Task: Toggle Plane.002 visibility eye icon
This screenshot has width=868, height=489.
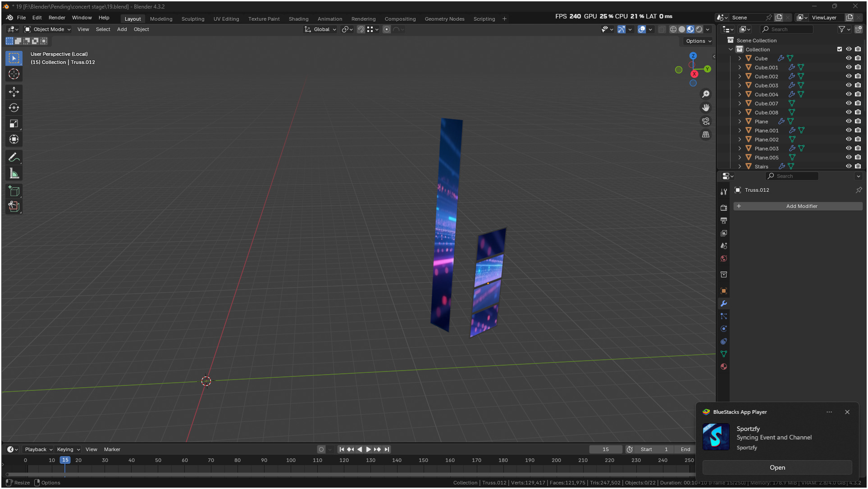Action: click(849, 140)
